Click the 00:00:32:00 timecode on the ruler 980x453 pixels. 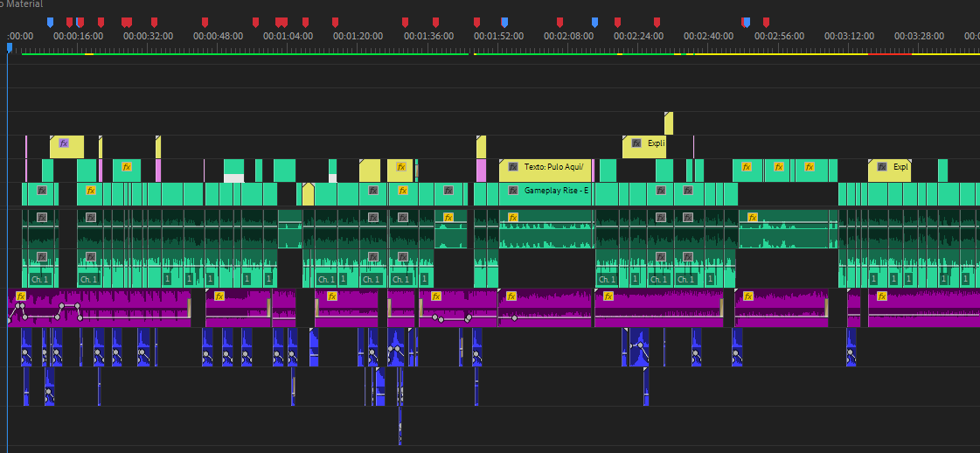point(148,36)
